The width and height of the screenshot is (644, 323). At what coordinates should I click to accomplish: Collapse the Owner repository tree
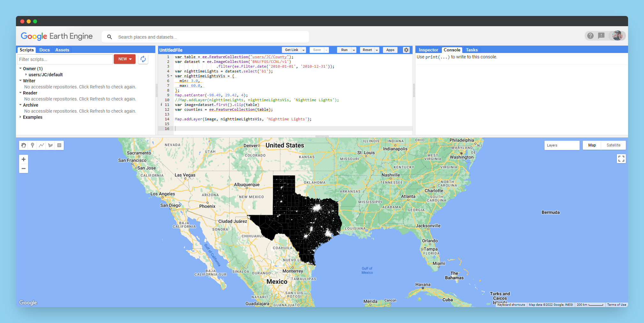tap(20, 69)
